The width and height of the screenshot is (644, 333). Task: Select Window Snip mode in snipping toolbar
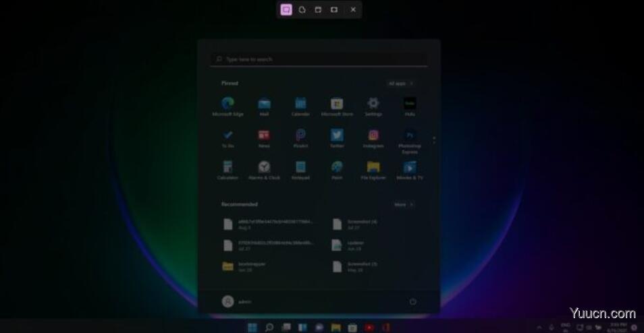(x=318, y=9)
